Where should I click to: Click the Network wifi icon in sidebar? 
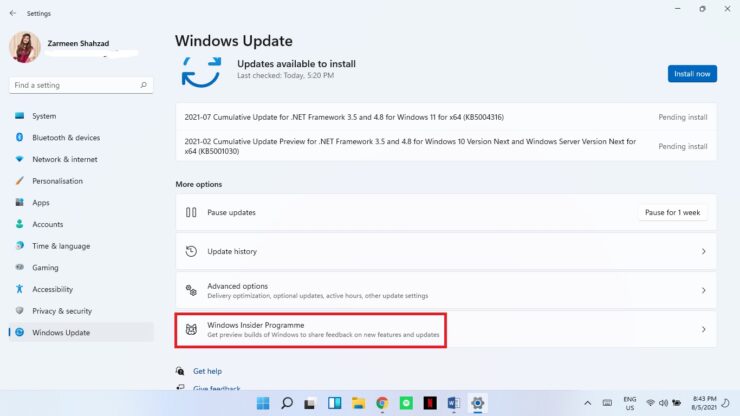point(19,159)
